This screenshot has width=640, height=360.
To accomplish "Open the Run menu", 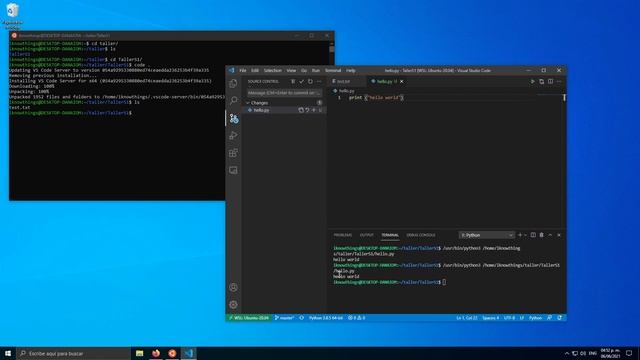I will point(316,71).
